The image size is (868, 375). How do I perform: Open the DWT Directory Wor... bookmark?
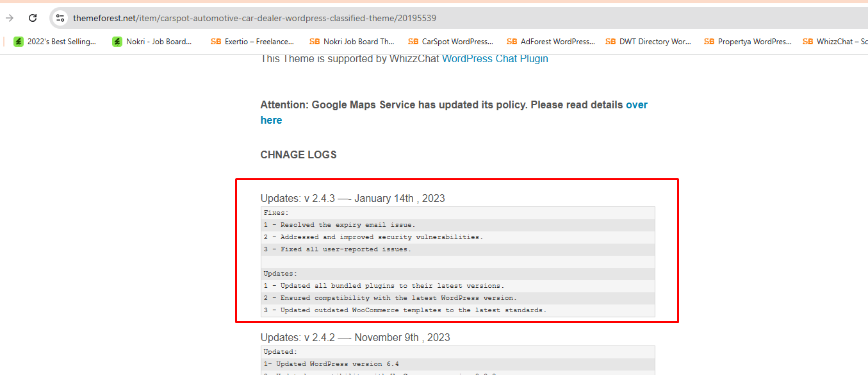648,42
